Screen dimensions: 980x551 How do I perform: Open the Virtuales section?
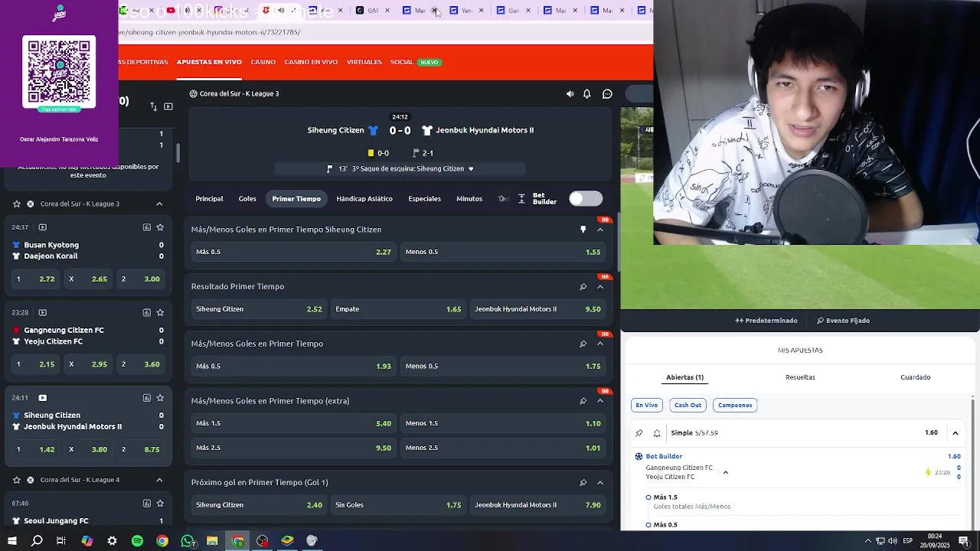coord(364,62)
